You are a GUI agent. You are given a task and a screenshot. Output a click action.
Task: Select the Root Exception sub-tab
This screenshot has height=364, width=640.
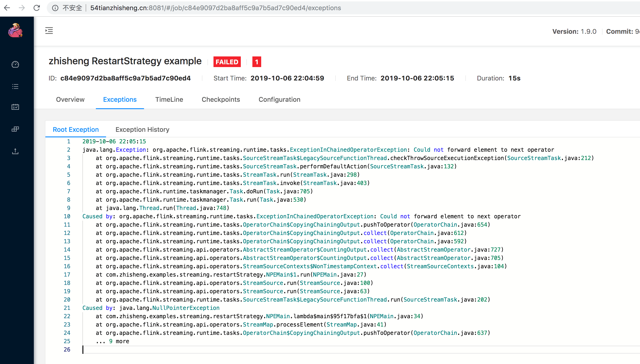click(75, 130)
